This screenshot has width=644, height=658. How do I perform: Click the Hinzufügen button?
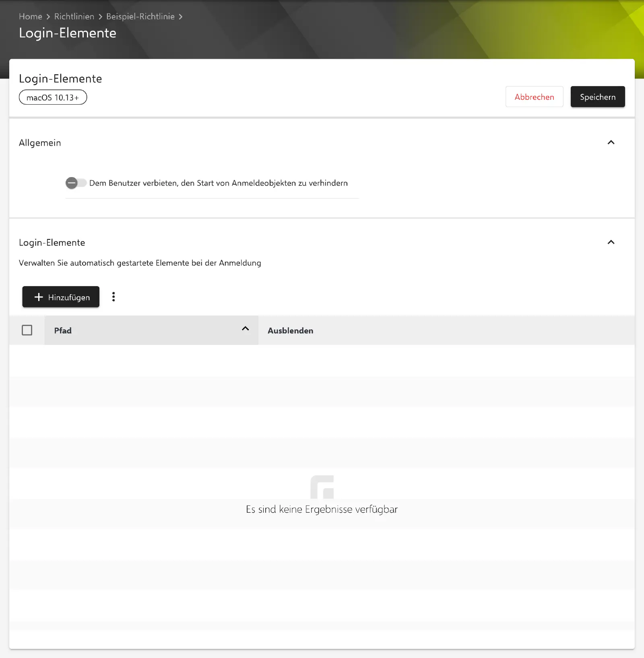pos(61,297)
